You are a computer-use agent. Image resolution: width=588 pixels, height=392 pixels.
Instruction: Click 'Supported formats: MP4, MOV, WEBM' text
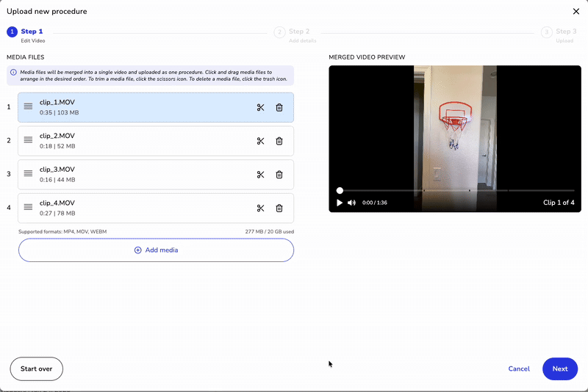62,232
